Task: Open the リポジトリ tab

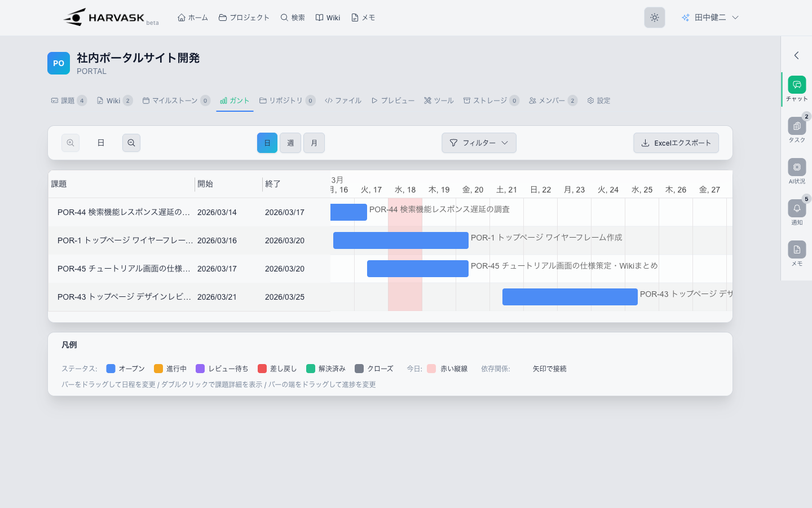Action: click(x=286, y=100)
